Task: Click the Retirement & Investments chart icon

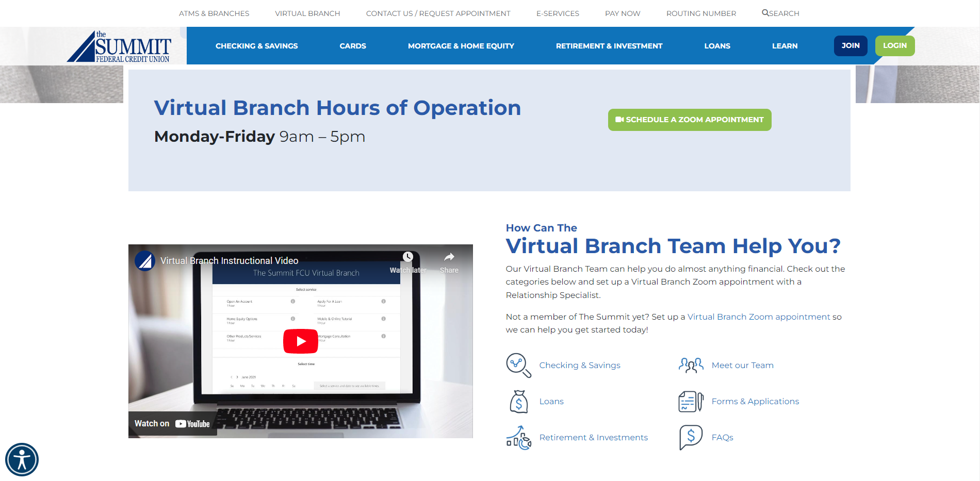Action: (518, 438)
